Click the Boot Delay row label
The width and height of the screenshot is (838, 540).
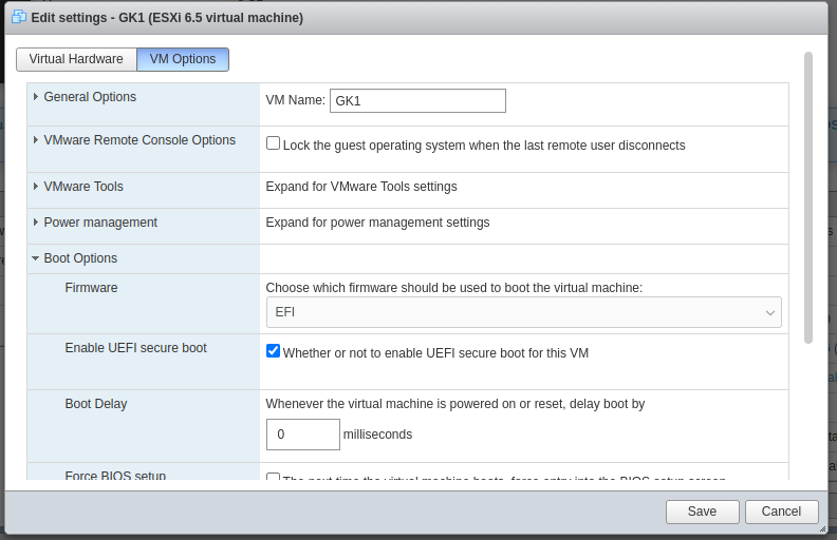point(96,404)
